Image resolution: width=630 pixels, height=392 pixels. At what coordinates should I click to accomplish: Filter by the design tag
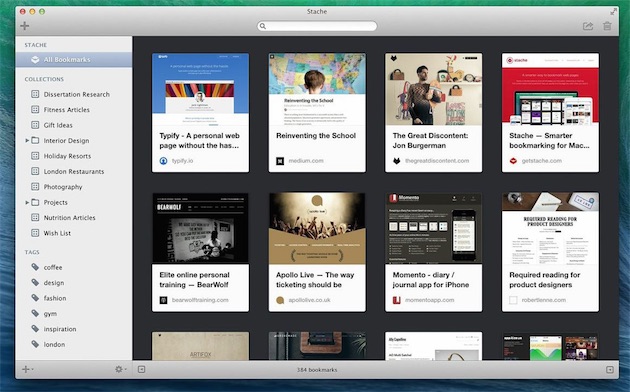tap(54, 283)
